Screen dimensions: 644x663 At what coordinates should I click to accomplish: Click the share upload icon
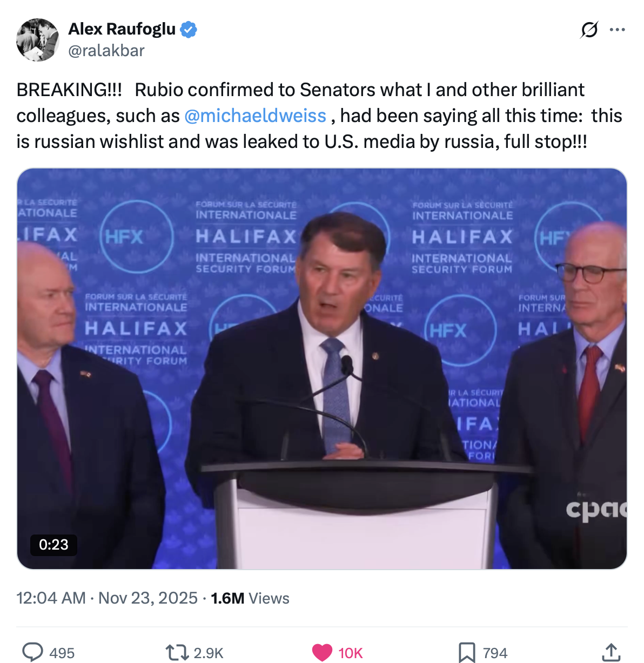611,652
